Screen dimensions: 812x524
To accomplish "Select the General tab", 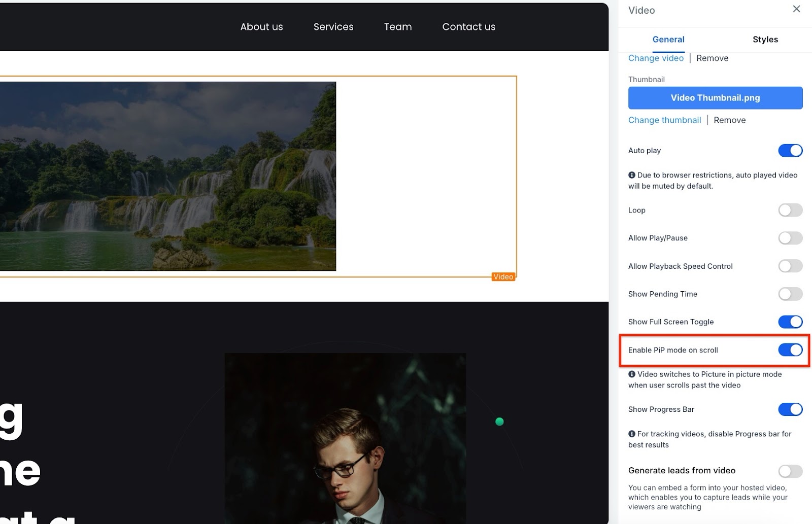I will point(668,40).
